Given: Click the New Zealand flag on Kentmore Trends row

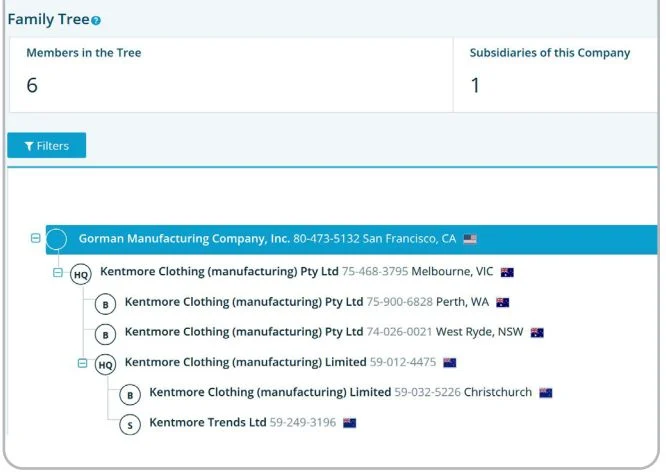Looking at the screenshot, I should (350, 423).
